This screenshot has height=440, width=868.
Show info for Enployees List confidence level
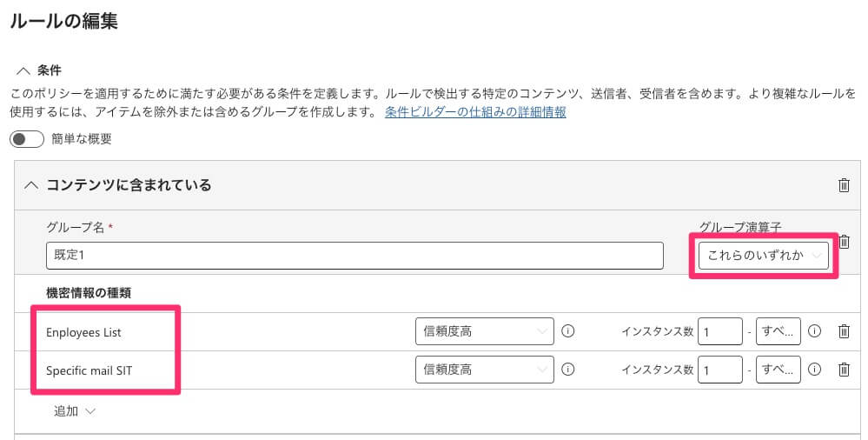pyautogui.click(x=569, y=331)
